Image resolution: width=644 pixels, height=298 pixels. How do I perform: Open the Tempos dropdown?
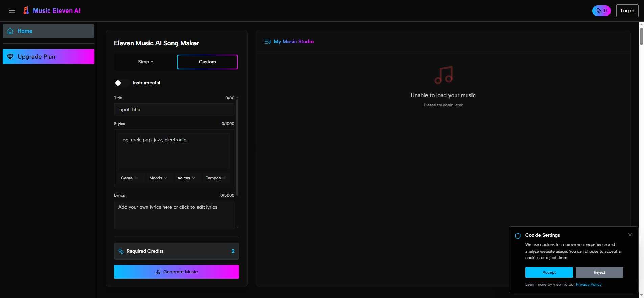[215, 178]
